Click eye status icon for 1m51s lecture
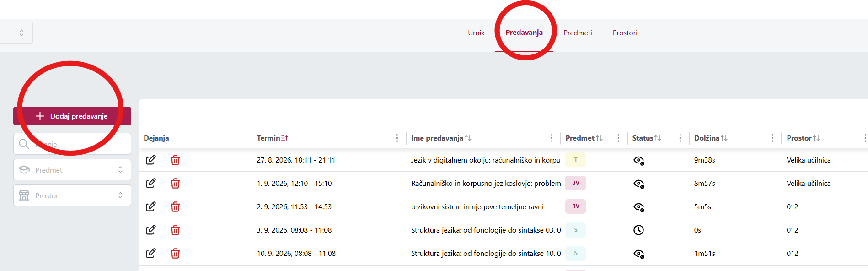 tap(639, 254)
